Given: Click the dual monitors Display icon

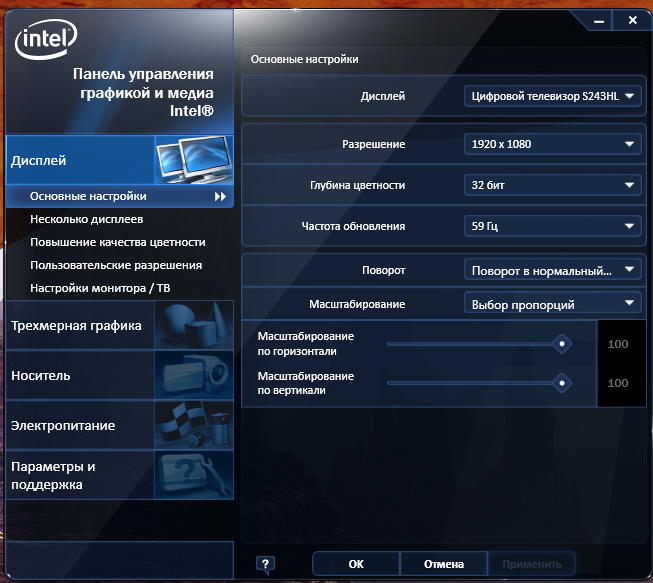Looking at the screenshot, I should (194, 160).
